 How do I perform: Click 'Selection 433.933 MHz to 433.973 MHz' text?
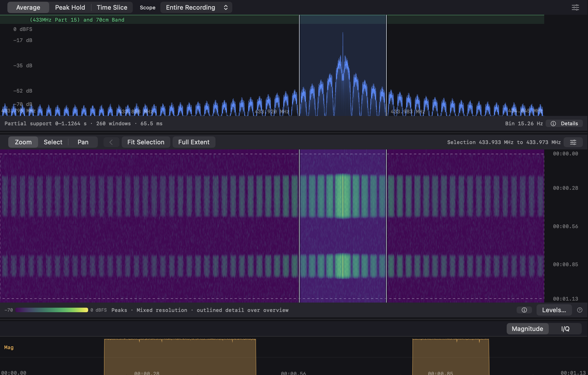pyautogui.click(x=504, y=142)
